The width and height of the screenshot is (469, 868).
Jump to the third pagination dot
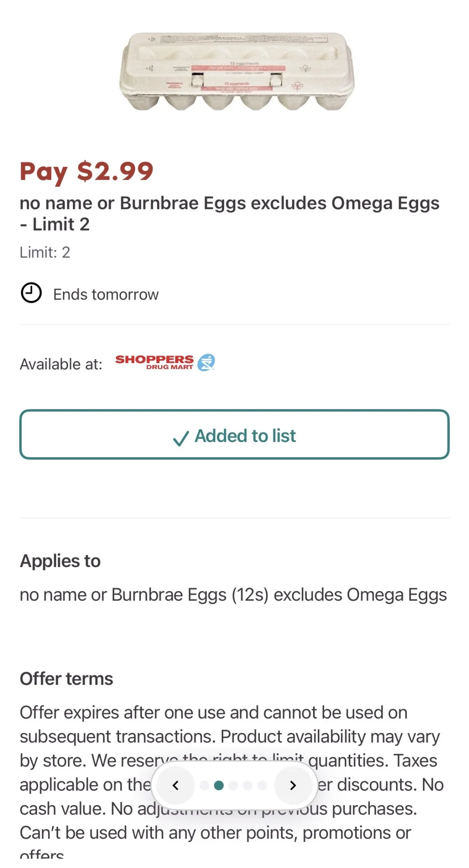tap(233, 785)
